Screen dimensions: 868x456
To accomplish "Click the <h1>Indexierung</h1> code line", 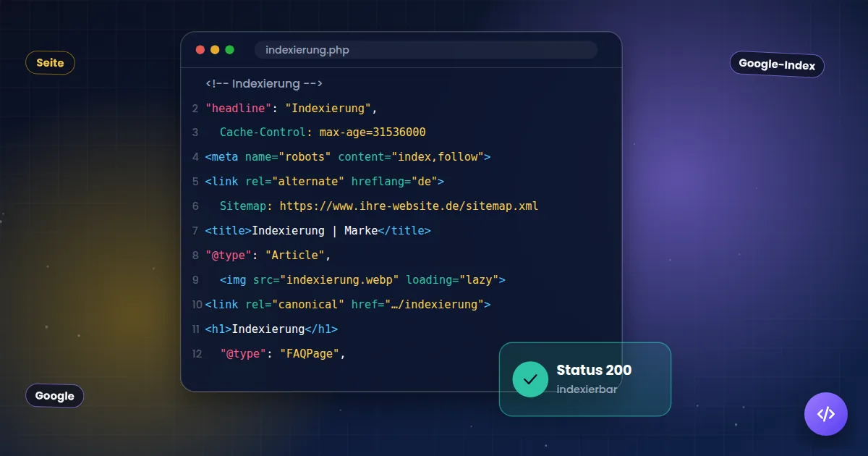I will pyautogui.click(x=271, y=329).
